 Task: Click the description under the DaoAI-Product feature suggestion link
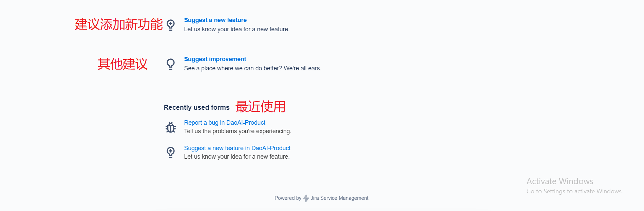point(237,157)
